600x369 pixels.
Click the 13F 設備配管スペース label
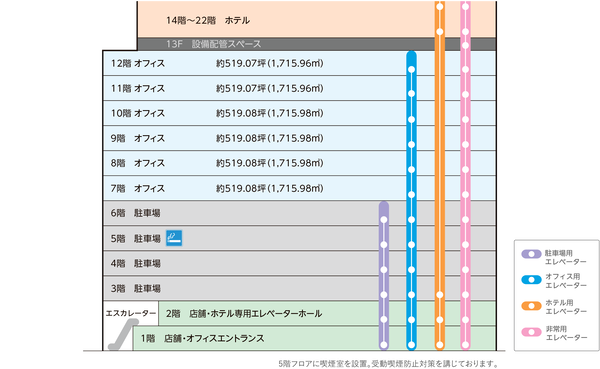[x=214, y=44]
